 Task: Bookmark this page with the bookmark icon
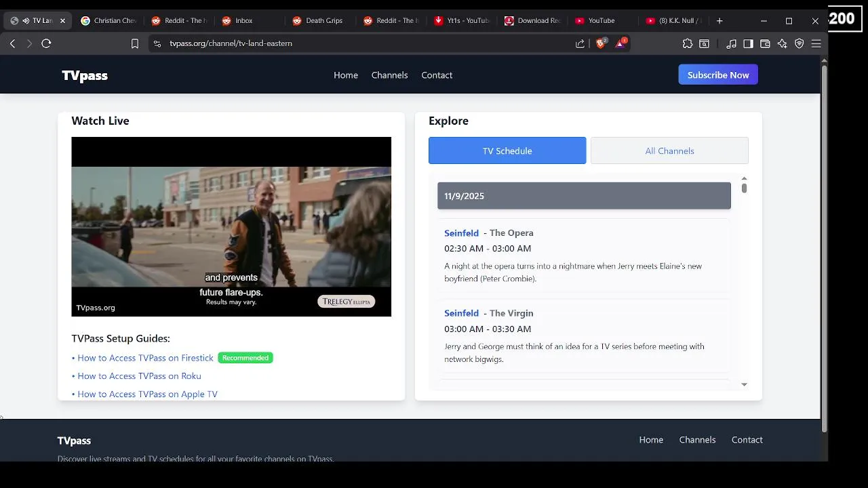[135, 43]
